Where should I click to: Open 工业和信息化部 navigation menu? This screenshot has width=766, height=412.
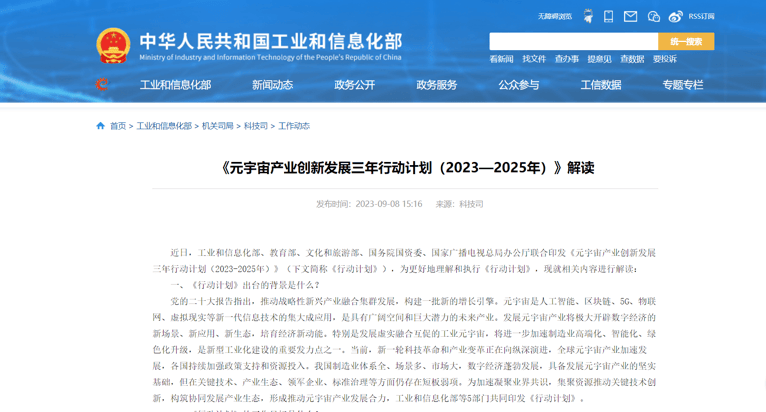[175, 85]
